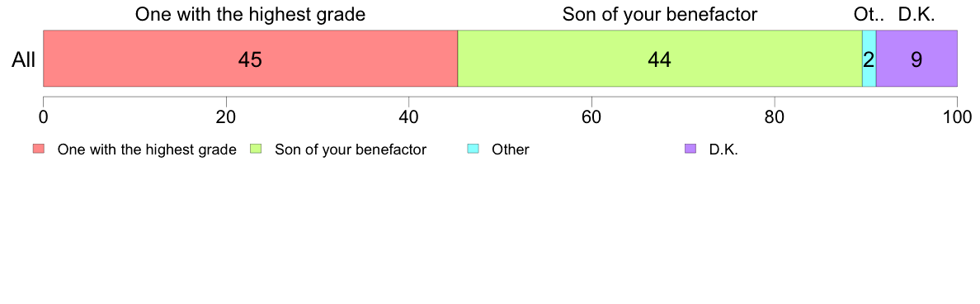980x304 pixels.
Task: Click the cyan Other legend swatch
Action: pos(474,149)
